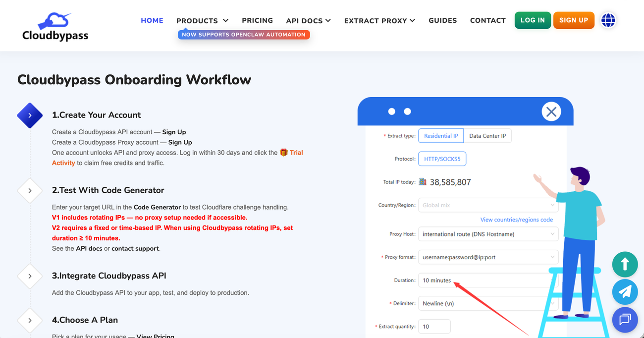Click View countries/regions code link
Image resolution: width=644 pixels, height=338 pixels.
(x=517, y=220)
